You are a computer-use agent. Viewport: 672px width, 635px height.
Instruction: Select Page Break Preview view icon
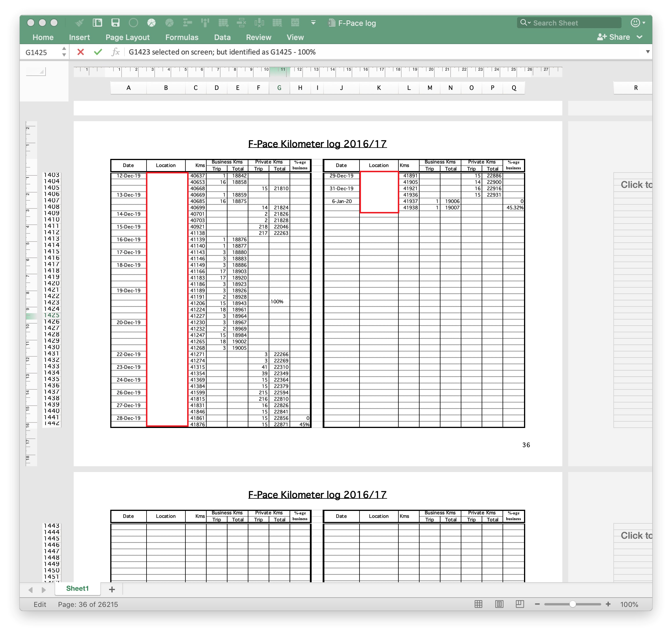pos(520,604)
